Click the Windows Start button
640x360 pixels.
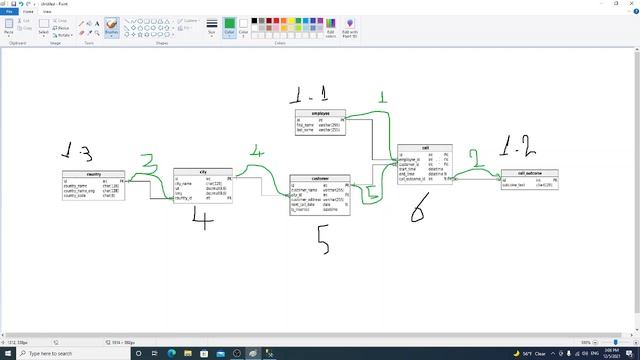[x=8, y=353]
